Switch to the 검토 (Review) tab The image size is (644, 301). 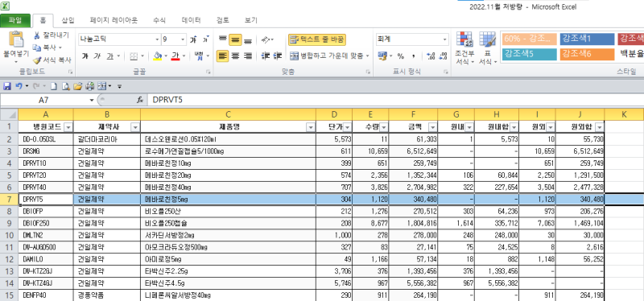(x=223, y=20)
